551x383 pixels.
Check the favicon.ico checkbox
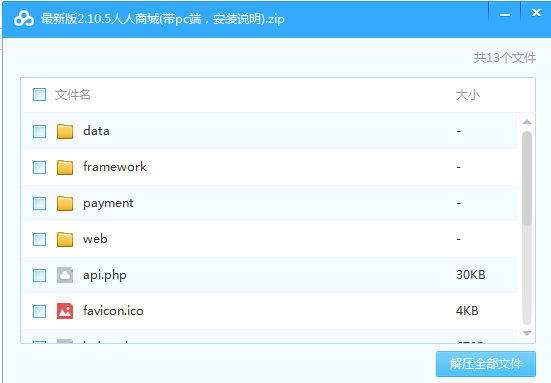point(39,311)
